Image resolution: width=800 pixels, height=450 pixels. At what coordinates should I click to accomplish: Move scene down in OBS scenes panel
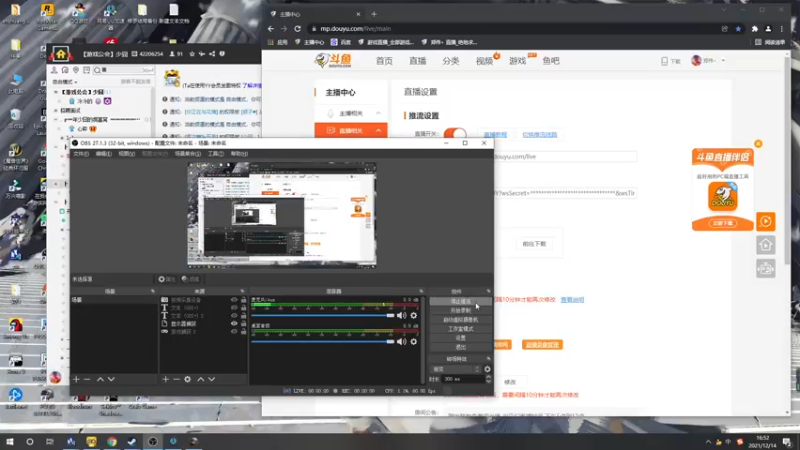click(111, 380)
